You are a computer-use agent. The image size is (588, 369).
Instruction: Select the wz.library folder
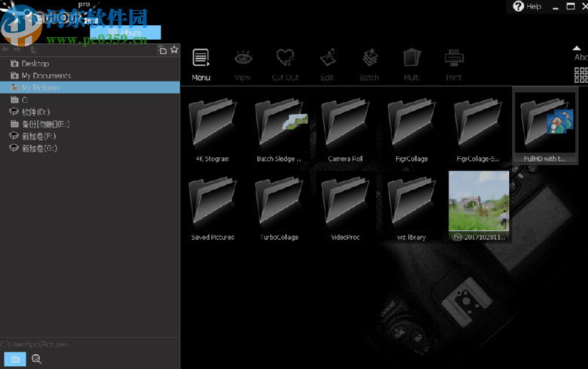pyautogui.click(x=412, y=208)
